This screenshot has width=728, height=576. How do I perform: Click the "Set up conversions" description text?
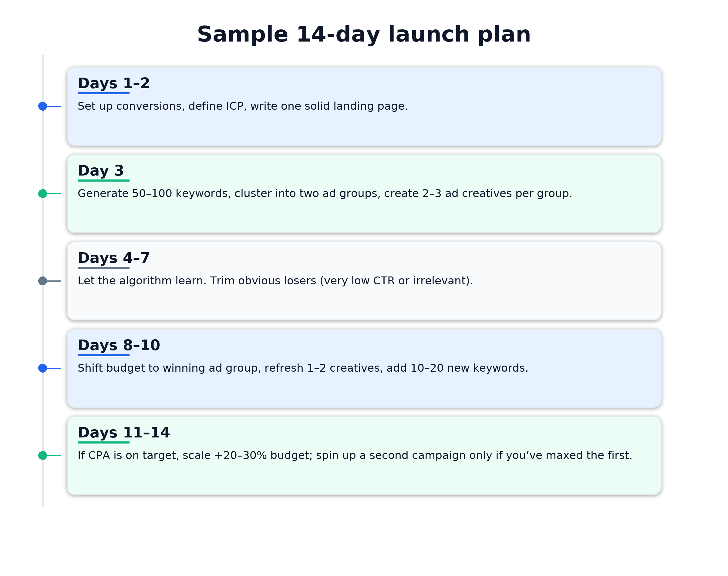[243, 106]
